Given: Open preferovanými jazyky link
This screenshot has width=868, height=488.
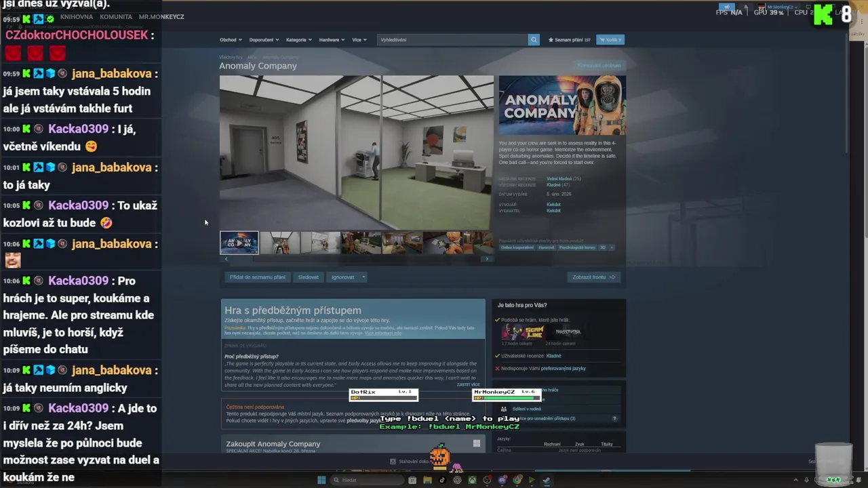Looking at the screenshot, I should [563, 368].
